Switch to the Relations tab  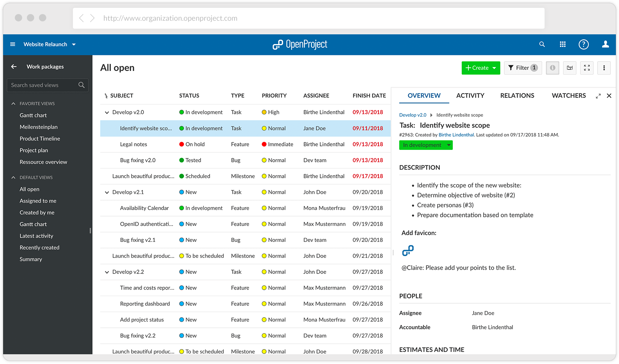(517, 96)
